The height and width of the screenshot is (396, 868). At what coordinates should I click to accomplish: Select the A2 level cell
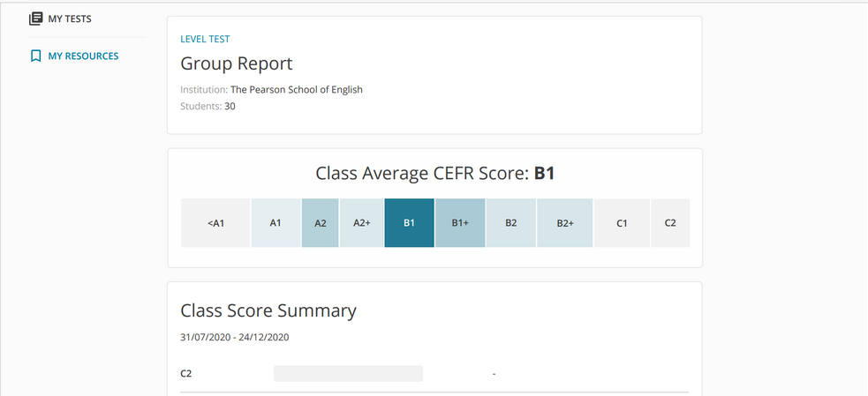pos(320,223)
